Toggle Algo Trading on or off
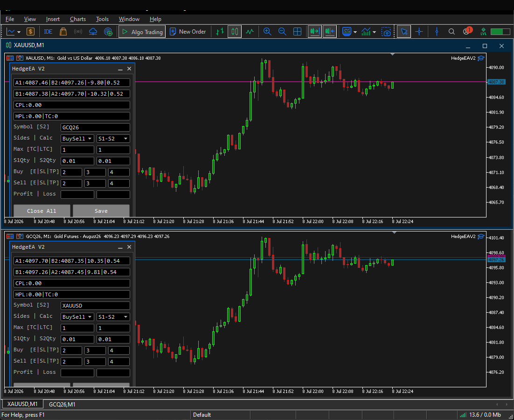The width and height of the screenshot is (514, 420). click(x=142, y=32)
